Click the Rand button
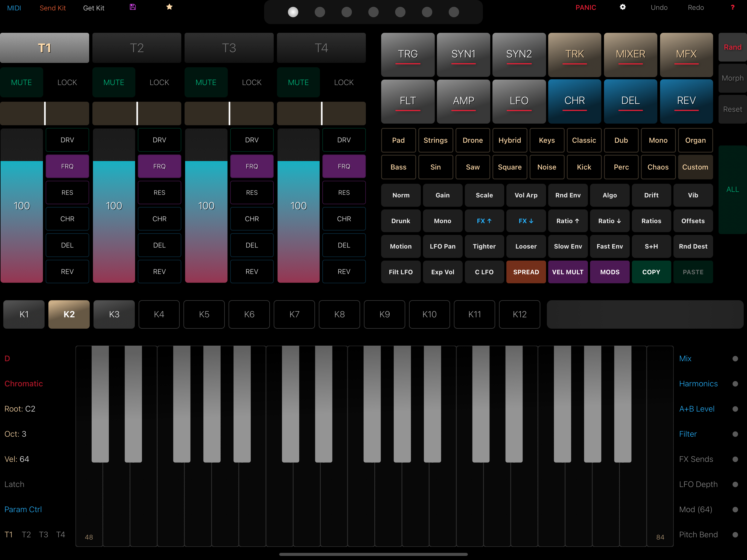747x560 pixels. 733,47
